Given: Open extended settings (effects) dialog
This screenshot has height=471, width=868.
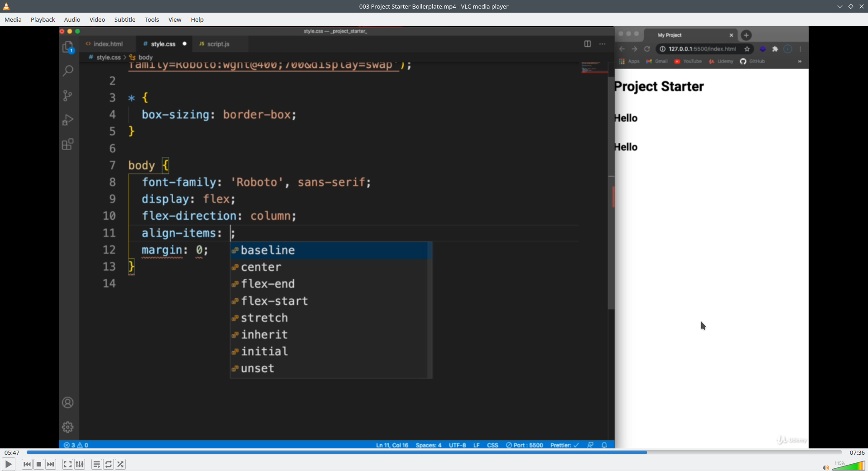Looking at the screenshot, I should point(80,464).
